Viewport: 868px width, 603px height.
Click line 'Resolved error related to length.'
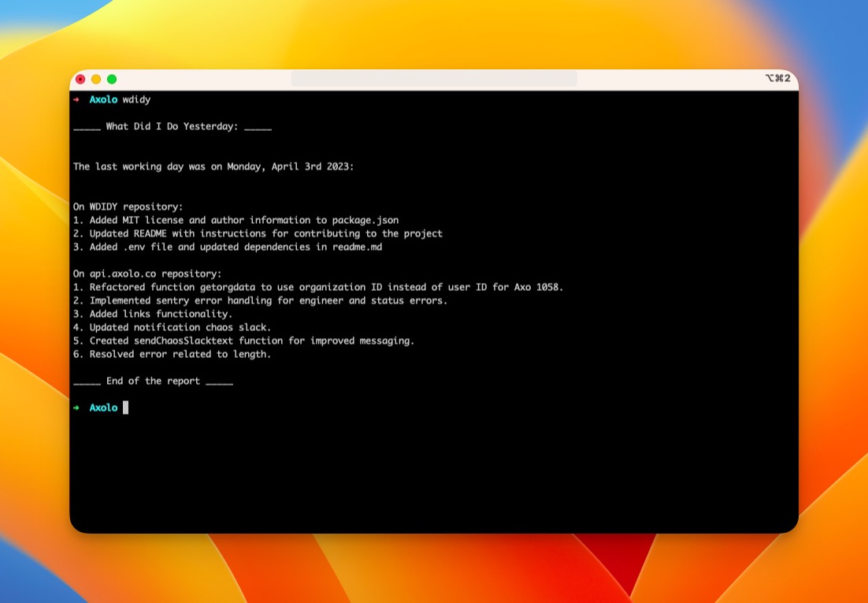coord(172,354)
